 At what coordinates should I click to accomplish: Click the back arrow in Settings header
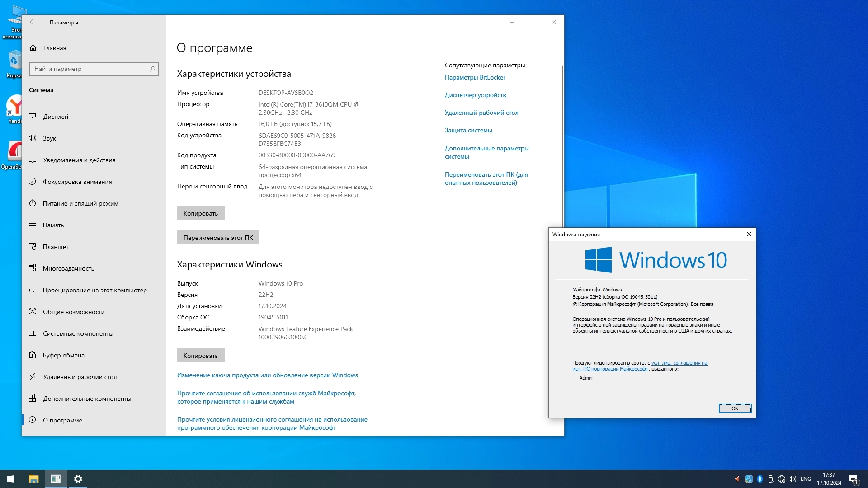33,22
